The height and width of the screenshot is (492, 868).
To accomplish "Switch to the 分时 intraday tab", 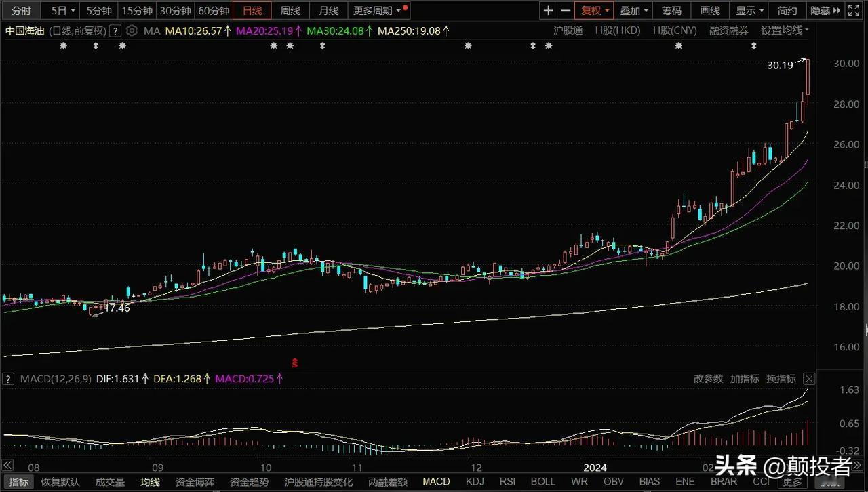I will [x=21, y=10].
